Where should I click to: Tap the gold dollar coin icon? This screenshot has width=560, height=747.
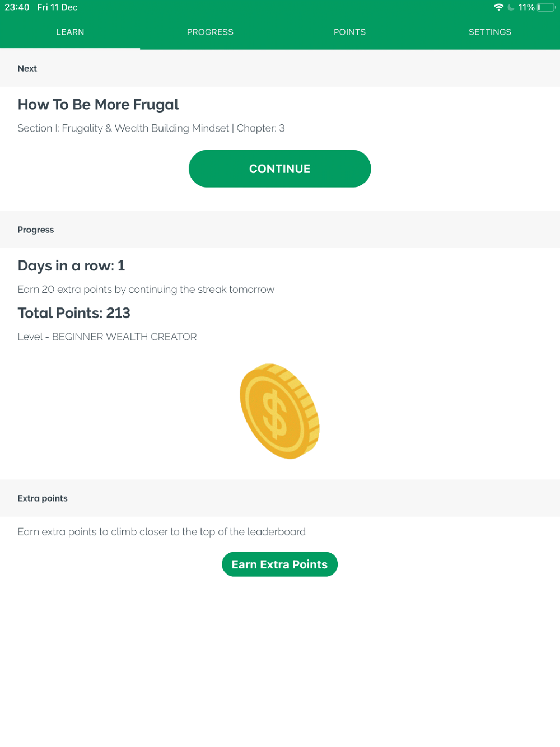pyautogui.click(x=279, y=411)
